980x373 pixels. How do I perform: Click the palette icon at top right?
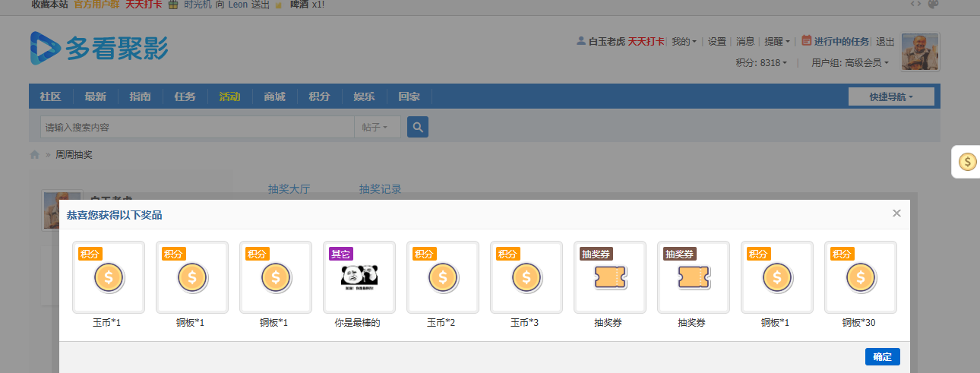click(933, 4)
